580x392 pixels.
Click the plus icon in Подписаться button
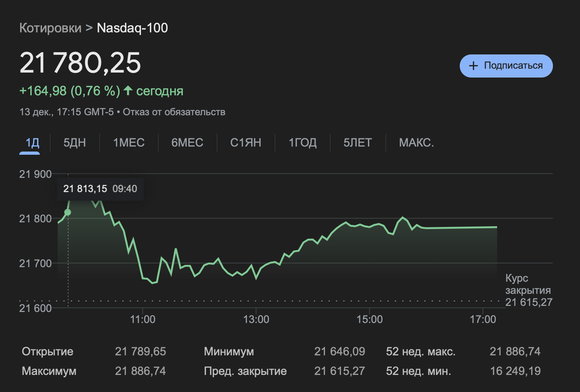click(x=473, y=66)
